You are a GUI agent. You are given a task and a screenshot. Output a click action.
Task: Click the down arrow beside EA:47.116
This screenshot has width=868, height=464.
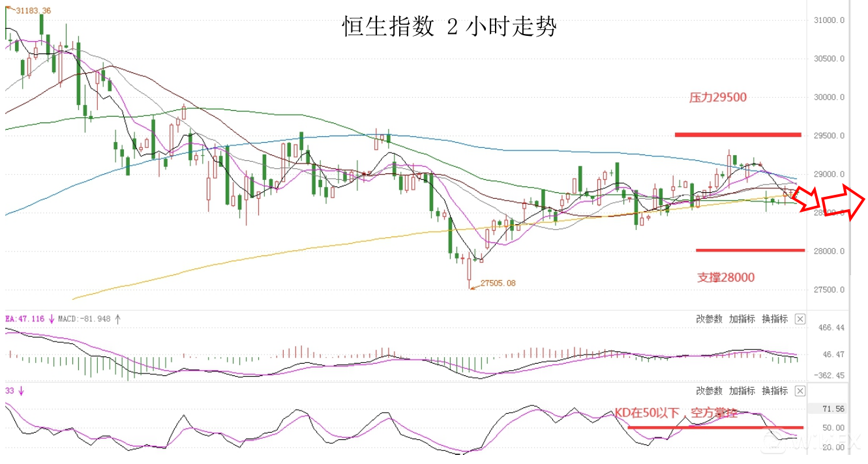[x=51, y=319]
